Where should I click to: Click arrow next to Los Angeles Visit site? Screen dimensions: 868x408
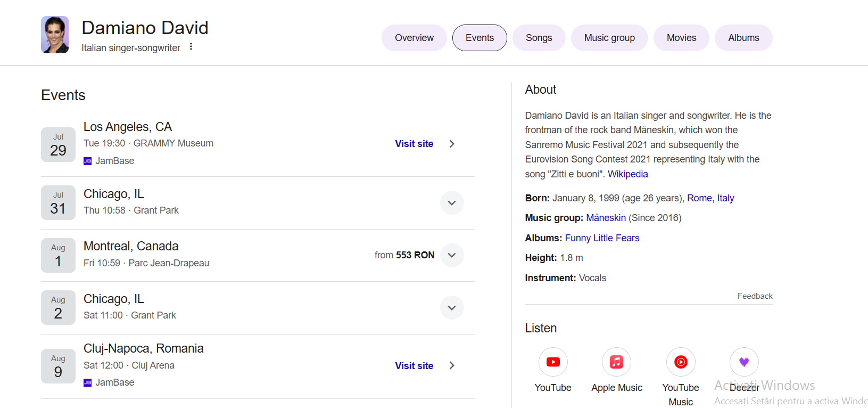click(x=452, y=144)
